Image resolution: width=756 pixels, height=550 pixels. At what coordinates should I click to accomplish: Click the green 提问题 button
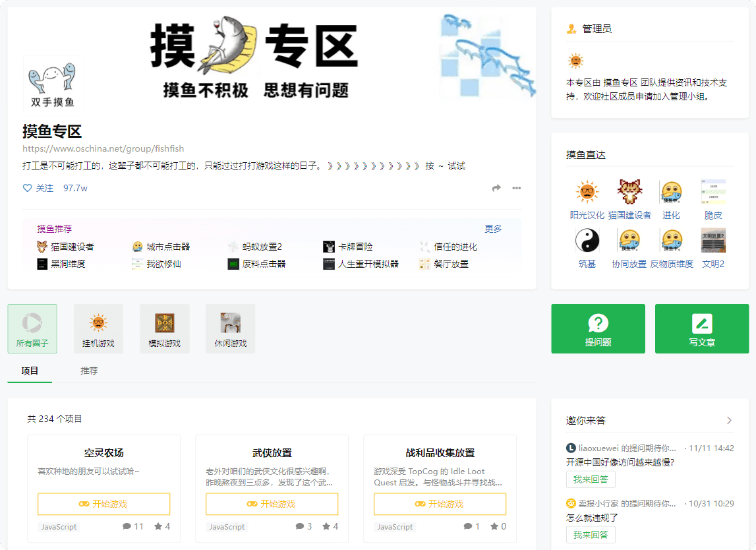[x=598, y=328]
